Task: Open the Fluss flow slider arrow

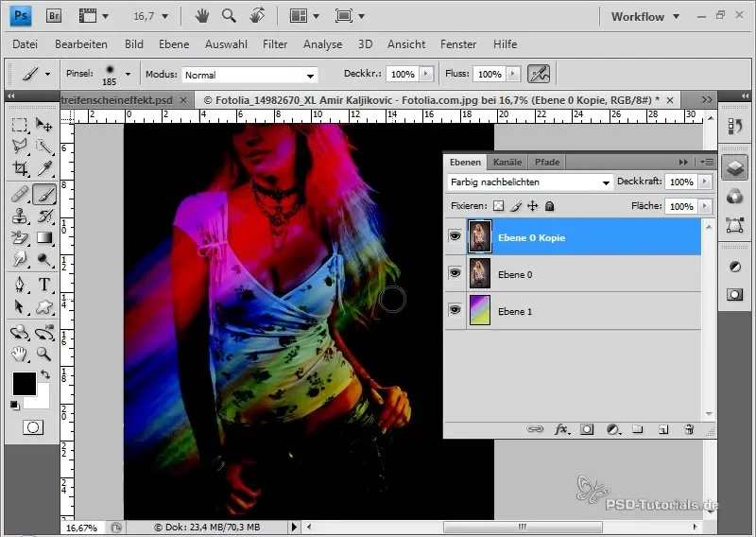Action: coord(513,74)
